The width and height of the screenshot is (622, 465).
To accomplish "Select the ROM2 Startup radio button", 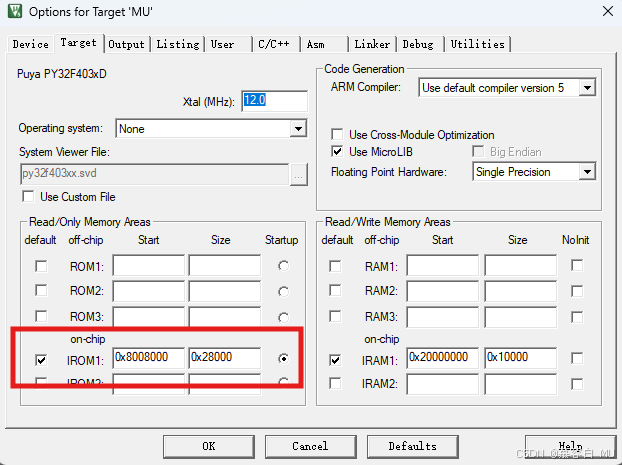I will 283,292.
